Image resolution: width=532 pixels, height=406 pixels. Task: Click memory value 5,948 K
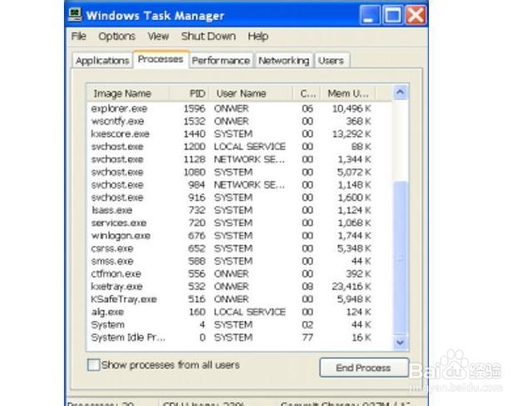pyautogui.click(x=354, y=299)
